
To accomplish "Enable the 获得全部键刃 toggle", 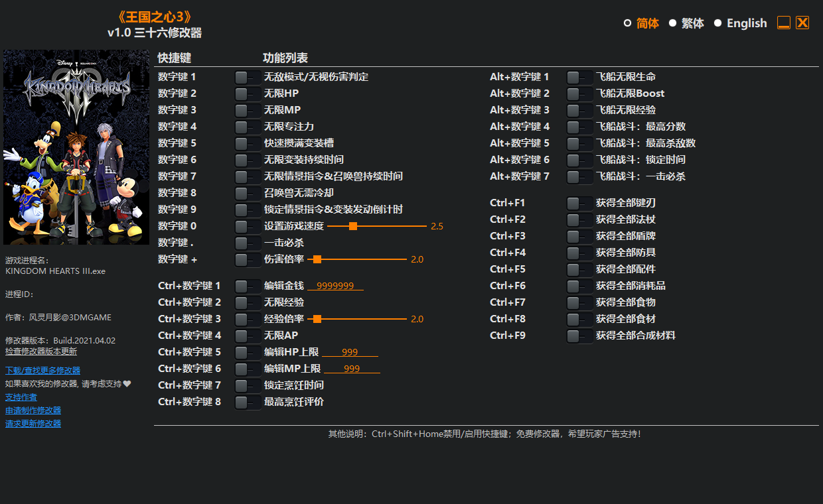I will point(579,203).
